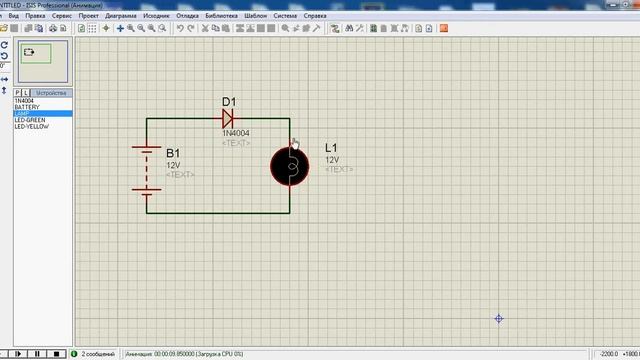This screenshot has height=360, width=640.
Task: Open the Проект menu
Action: coord(89,16)
